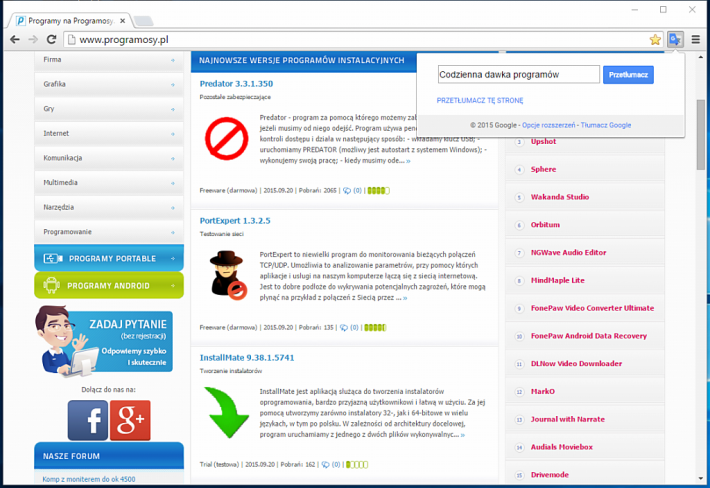Close the Programy na Programosy tab
The image size is (710, 488).
[x=122, y=21]
